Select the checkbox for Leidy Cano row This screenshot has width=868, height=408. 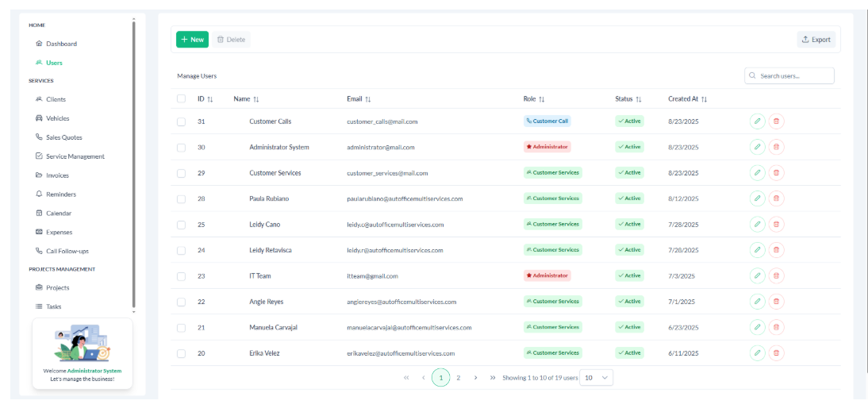tap(181, 225)
